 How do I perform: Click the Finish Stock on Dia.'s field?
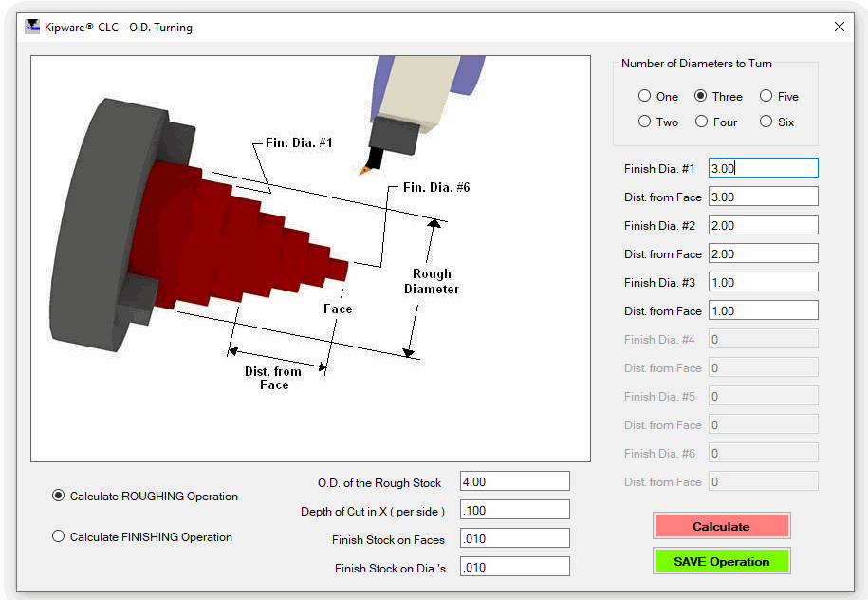point(515,567)
